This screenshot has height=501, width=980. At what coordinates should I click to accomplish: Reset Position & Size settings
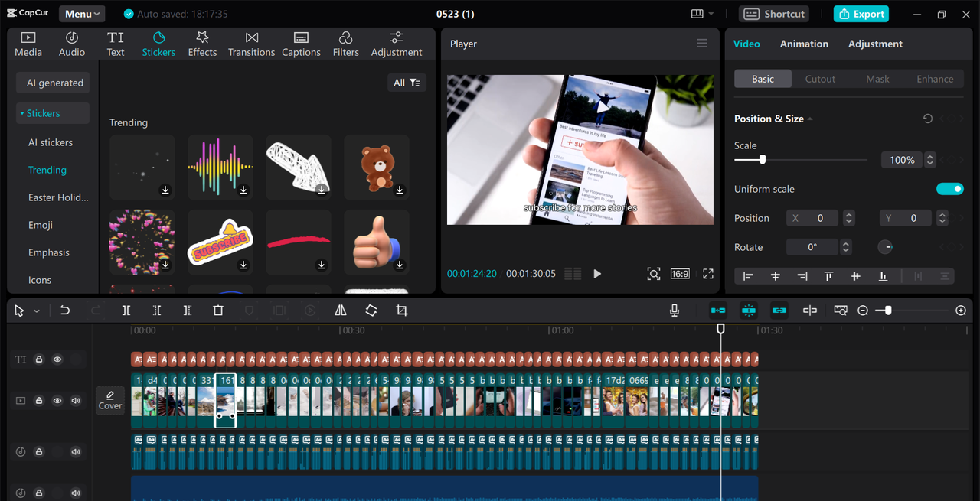point(927,119)
